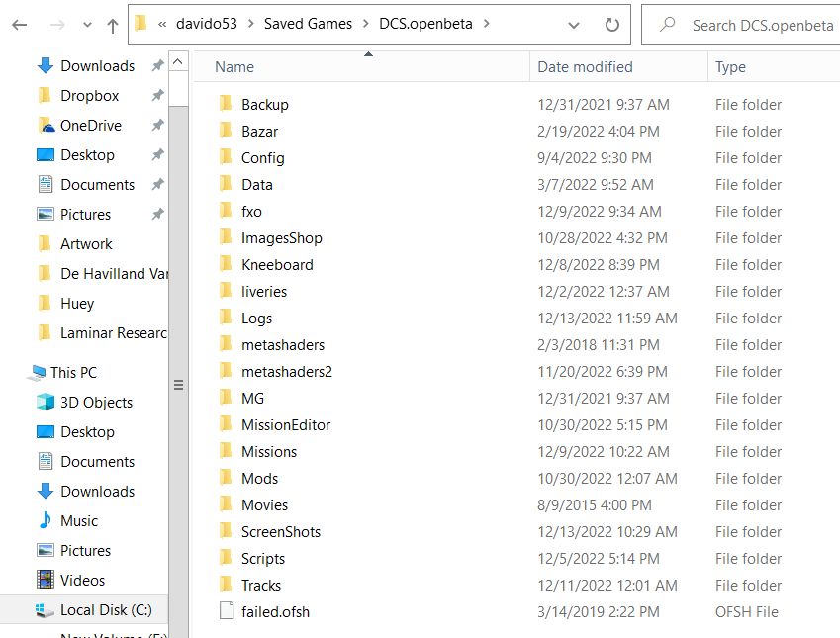Unpin Dropbox using its pin icon
The width and height of the screenshot is (840, 638).
157,95
